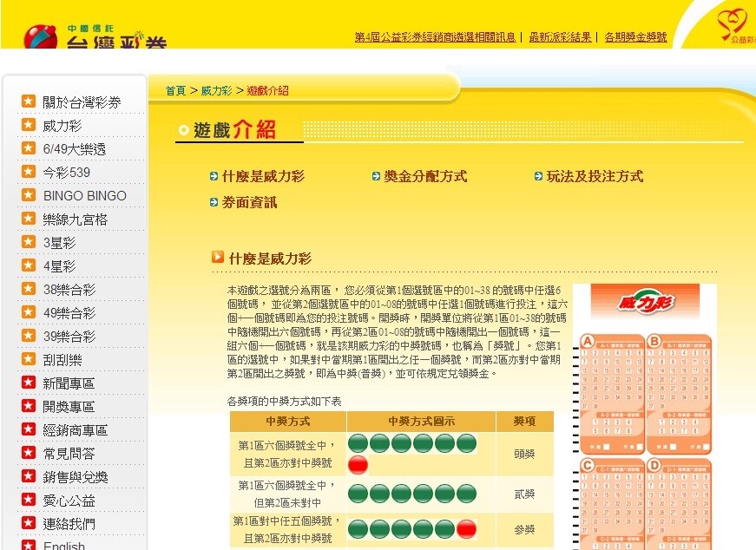The height and width of the screenshot is (550, 756).
Task: Open 6/49大樂透 from the sidebar
Action: [x=75, y=149]
